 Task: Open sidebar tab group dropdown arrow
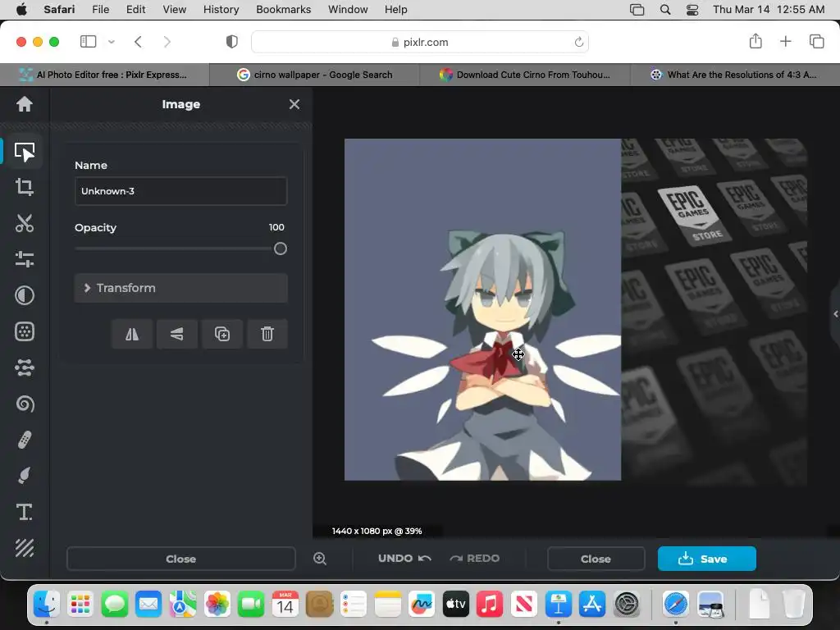pos(112,42)
